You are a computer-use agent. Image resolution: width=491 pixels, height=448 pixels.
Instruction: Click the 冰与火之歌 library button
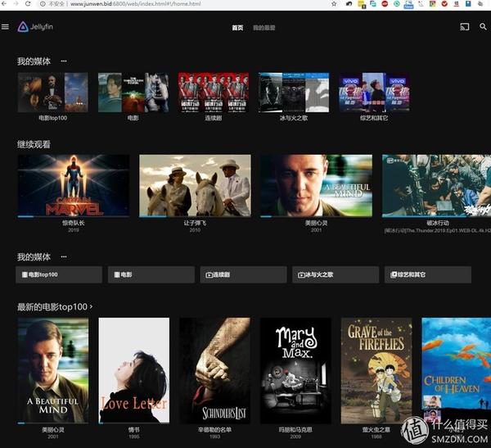click(336, 274)
